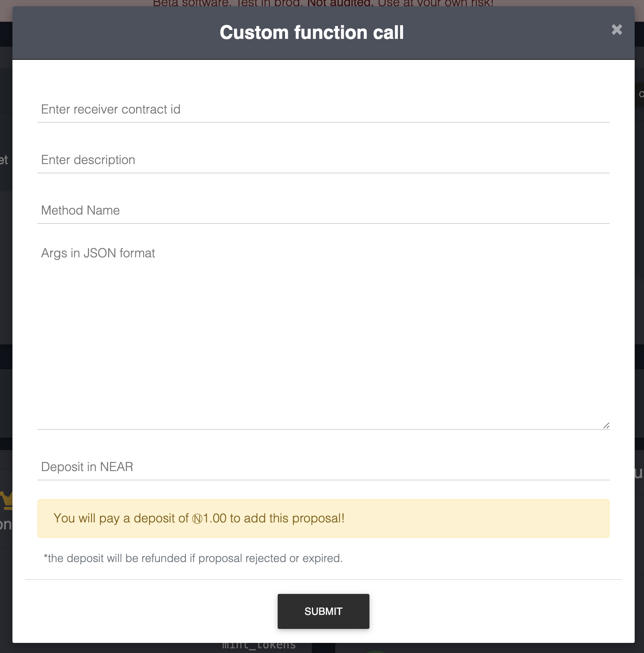Click the Custom function call heading

pos(311,32)
